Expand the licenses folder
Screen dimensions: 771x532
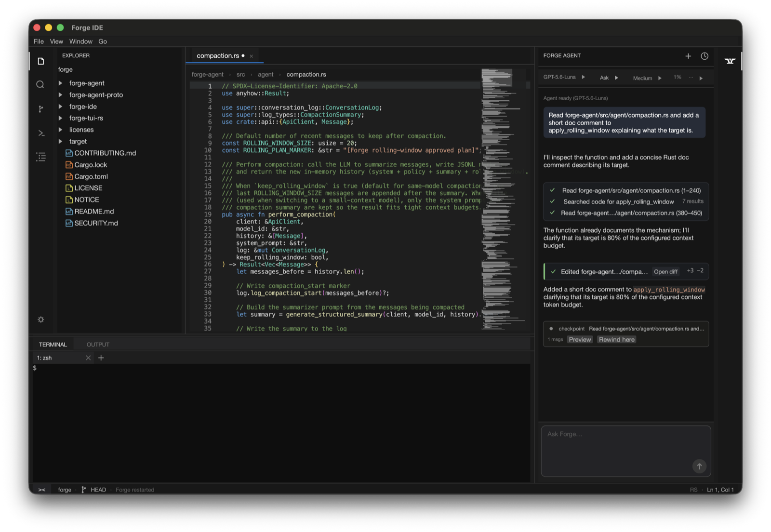(x=60, y=130)
